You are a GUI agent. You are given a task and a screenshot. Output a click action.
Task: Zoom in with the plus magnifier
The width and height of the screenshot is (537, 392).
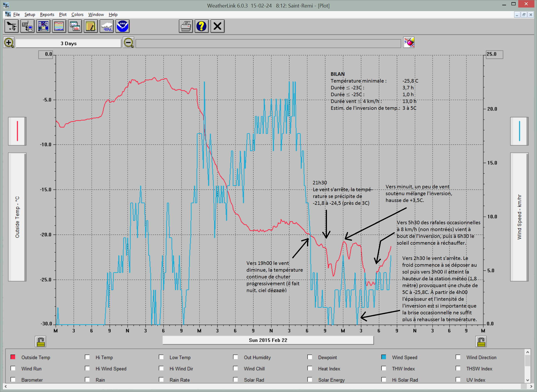tap(9, 43)
